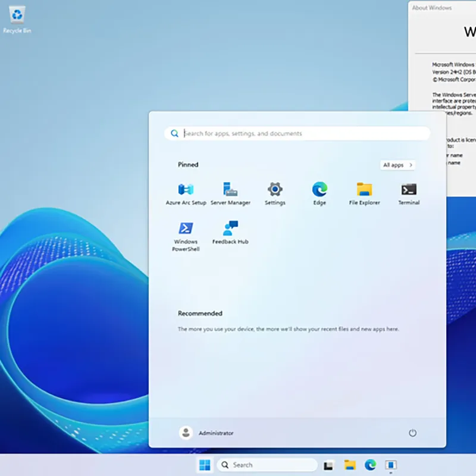The width and height of the screenshot is (476, 476).
Task: Click the taskbar Search box
Action: pos(267,465)
